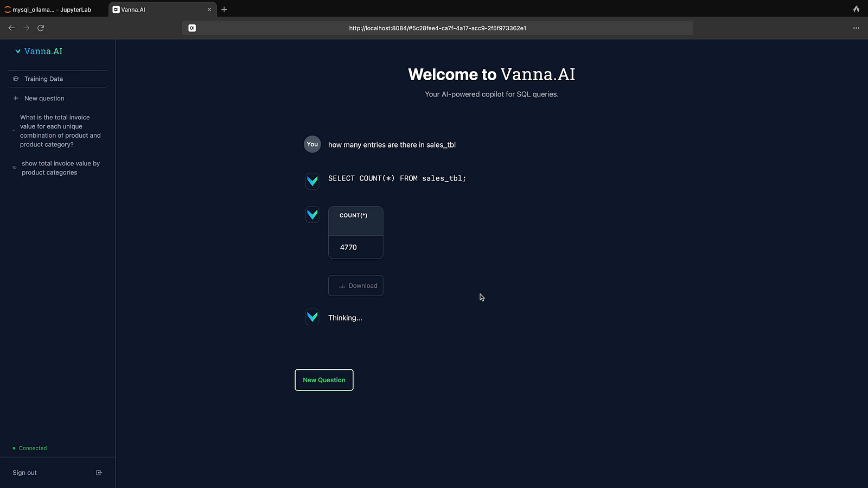Click the browser forward arrow
Image resolution: width=868 pixels, height=488 pixels.
26,28
